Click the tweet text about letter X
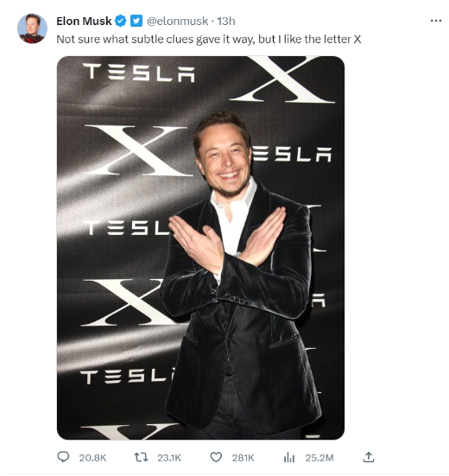The height and width of the screenshot is (476, 449). pos(209,39)
